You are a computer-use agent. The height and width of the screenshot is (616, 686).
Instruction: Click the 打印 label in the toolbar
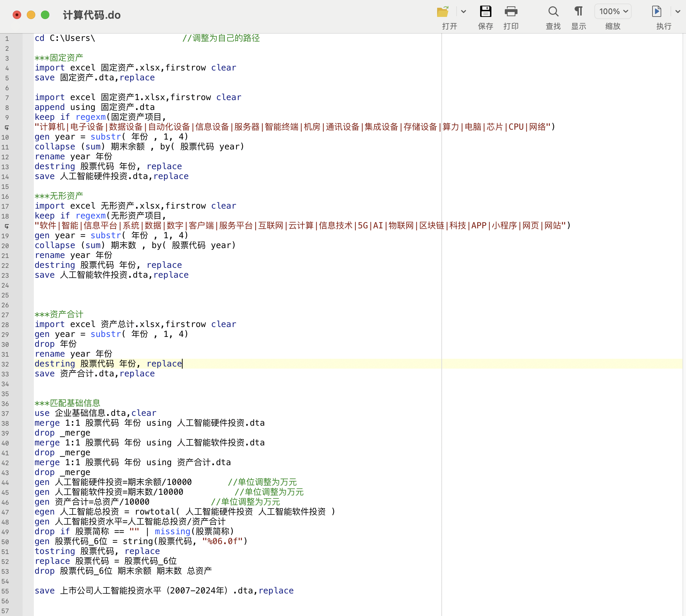click(x=511, y=26)
